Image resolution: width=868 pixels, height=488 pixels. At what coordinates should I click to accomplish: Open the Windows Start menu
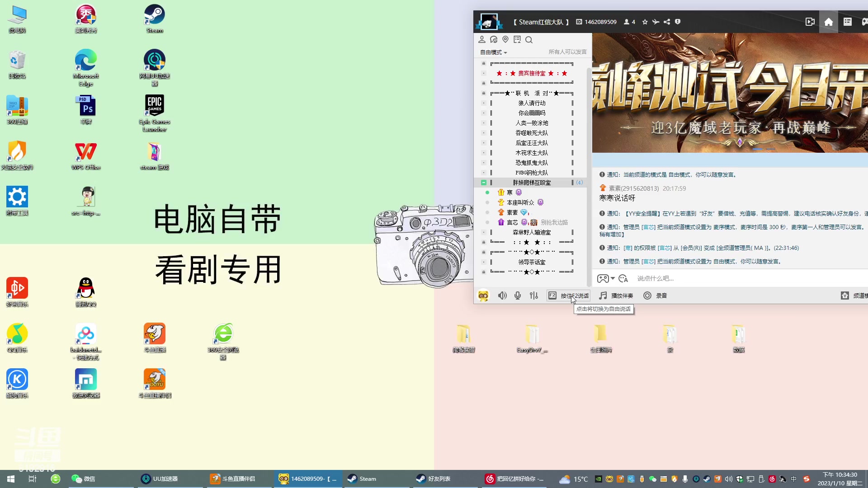click(x=11, y=479)
